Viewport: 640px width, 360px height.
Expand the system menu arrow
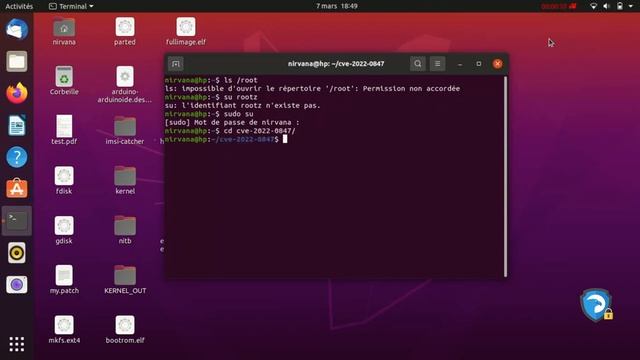coord(631,6)
